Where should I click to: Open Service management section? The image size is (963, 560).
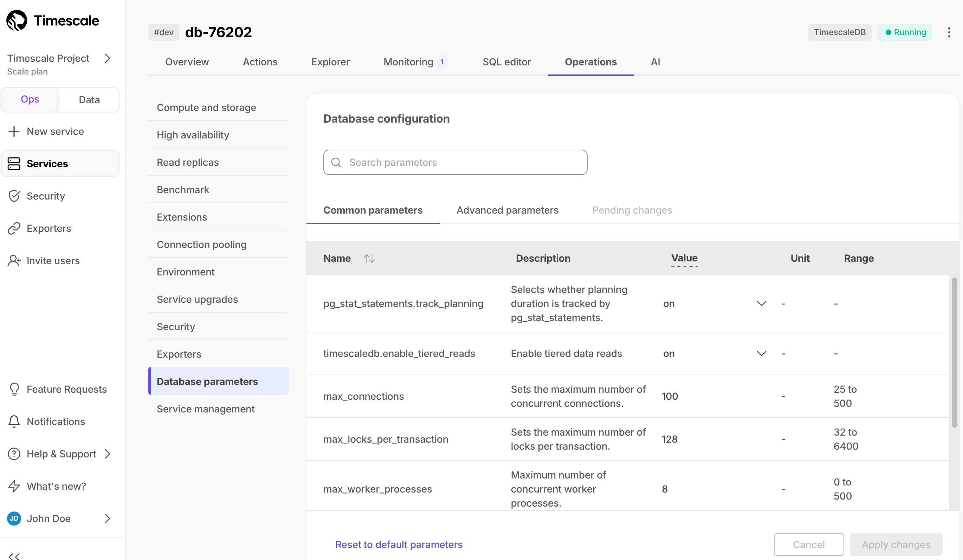218,409
